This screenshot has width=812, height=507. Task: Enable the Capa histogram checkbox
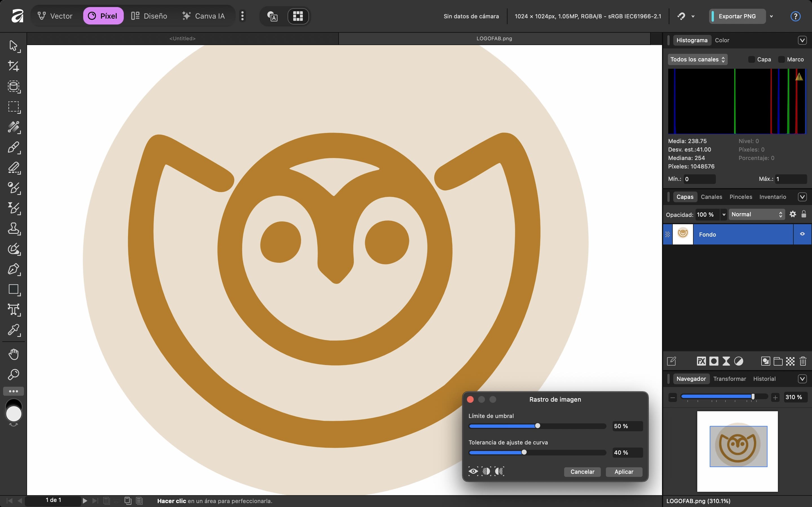click(x=751, y=59)
